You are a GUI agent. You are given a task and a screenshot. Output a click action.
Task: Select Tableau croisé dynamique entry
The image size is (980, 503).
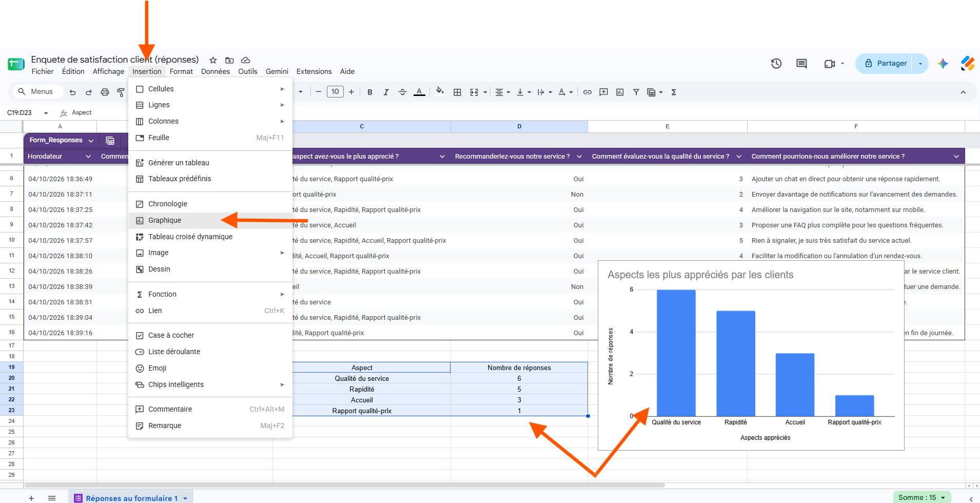[210, 237]
